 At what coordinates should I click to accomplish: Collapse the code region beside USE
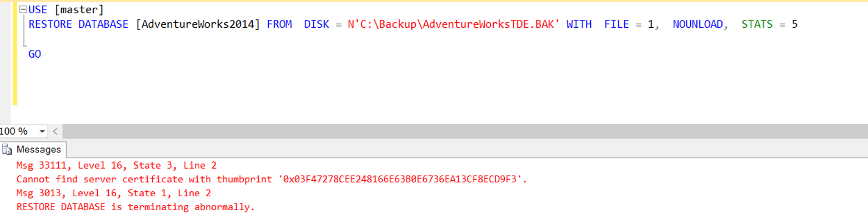(23, 10)
